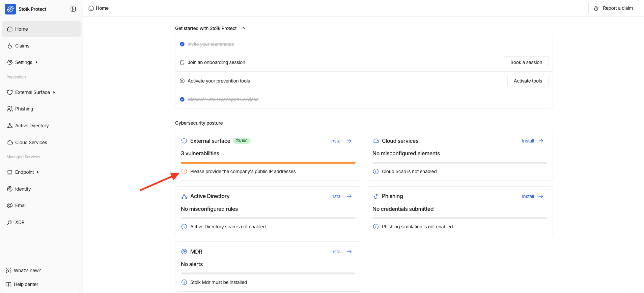Click the MDR radar icon in the MDR card
The width and height of the screenshot is (644, 293).
[x=184, y=252]
